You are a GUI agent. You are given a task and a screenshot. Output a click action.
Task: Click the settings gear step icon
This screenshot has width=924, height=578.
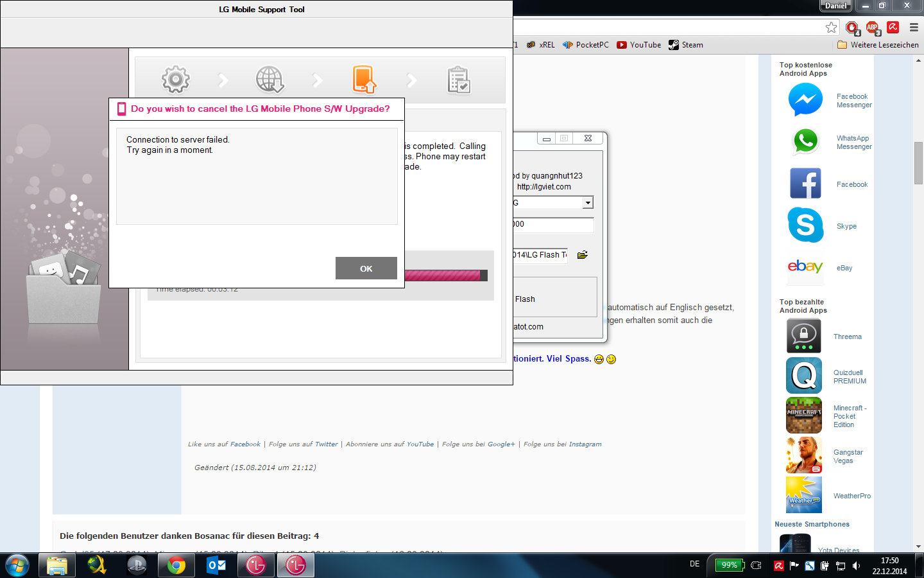tap(176, 80)
